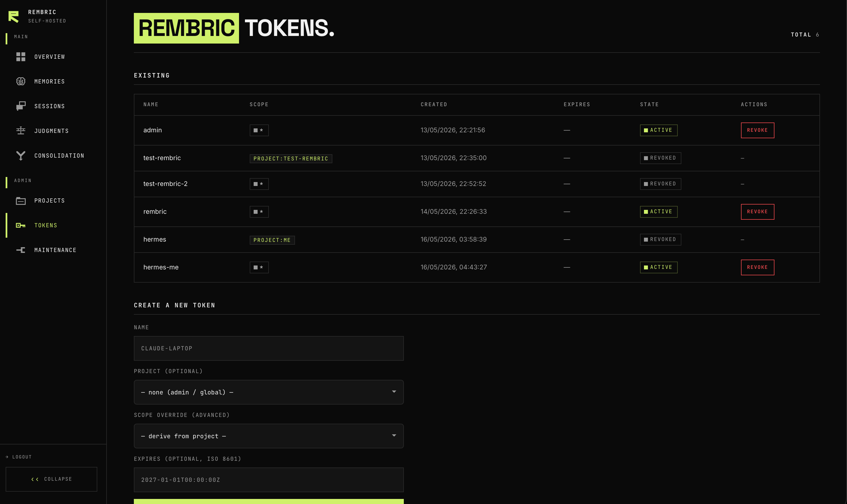This screenshot has width=847, height=504.
Task: Click the ACTIVE badge for admin
Action: click(x=658, y=130)
